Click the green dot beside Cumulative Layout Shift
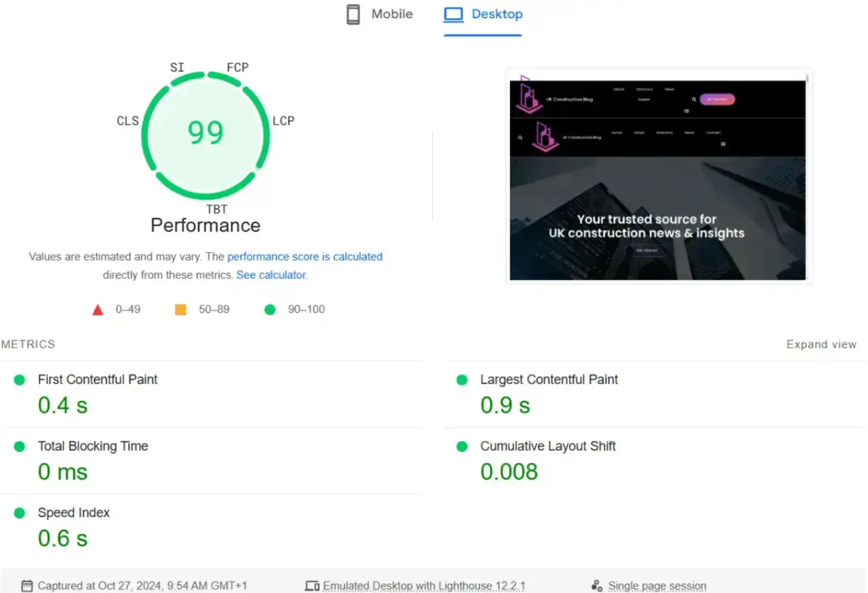This screenshot has width=868, height=593. pyautogui.click(x=461, y=447)
